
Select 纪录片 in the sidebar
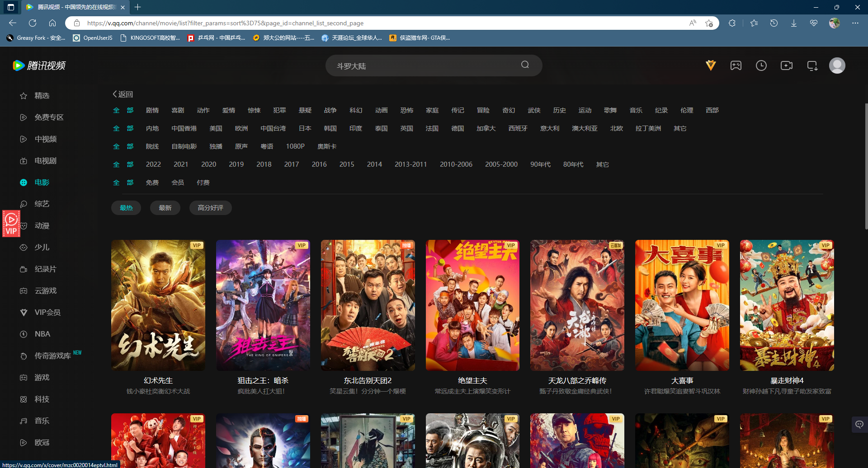click(45, 269)
